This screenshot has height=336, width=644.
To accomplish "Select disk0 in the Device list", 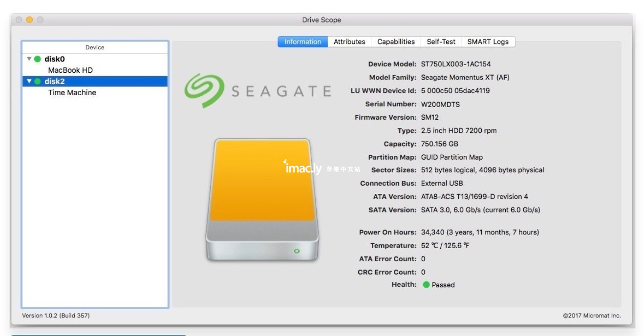I will (x=95, y=59).
